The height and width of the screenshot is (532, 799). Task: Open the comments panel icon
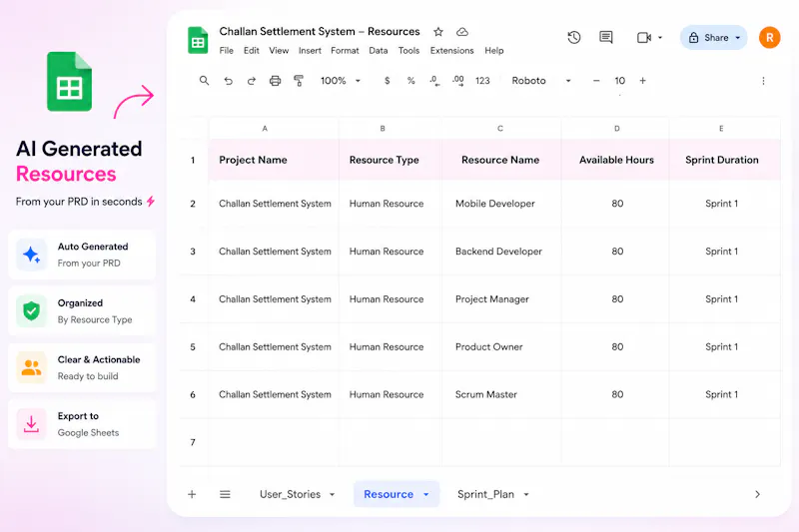pyautogui.click(x=606, y=37)
